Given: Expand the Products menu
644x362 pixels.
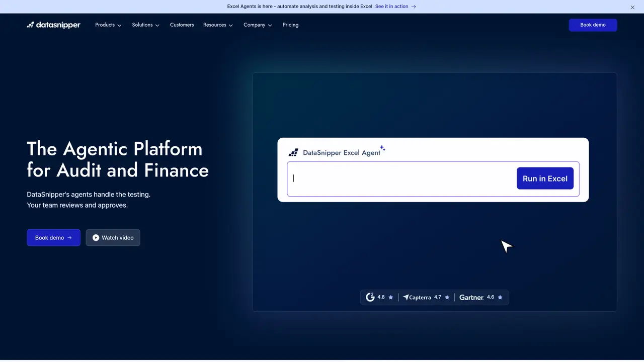Looking at the screenshot, I should click(x=108, y=25).
